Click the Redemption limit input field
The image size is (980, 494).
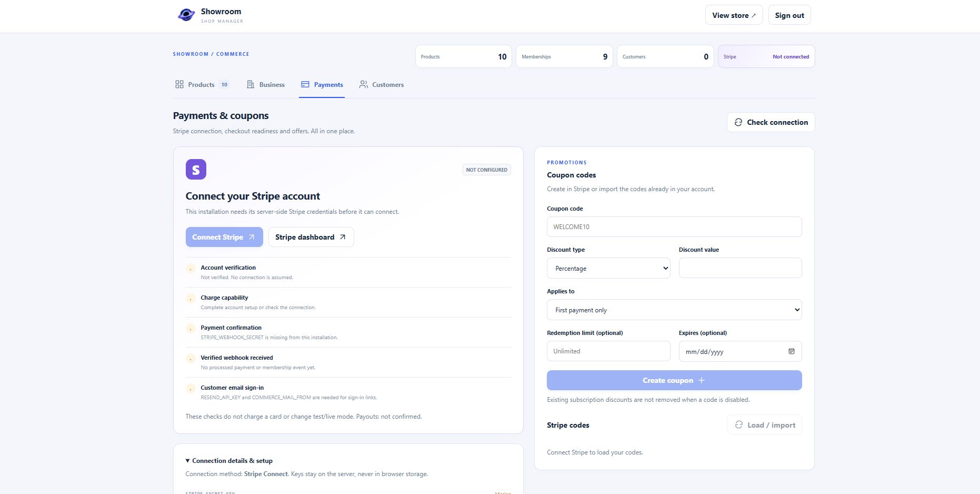[608, 351]
